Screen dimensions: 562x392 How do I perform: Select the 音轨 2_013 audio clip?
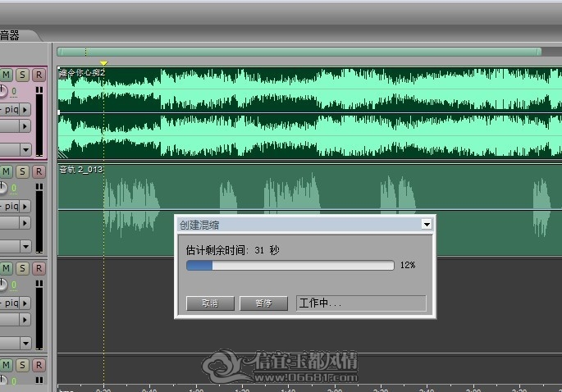coord(309,210)
